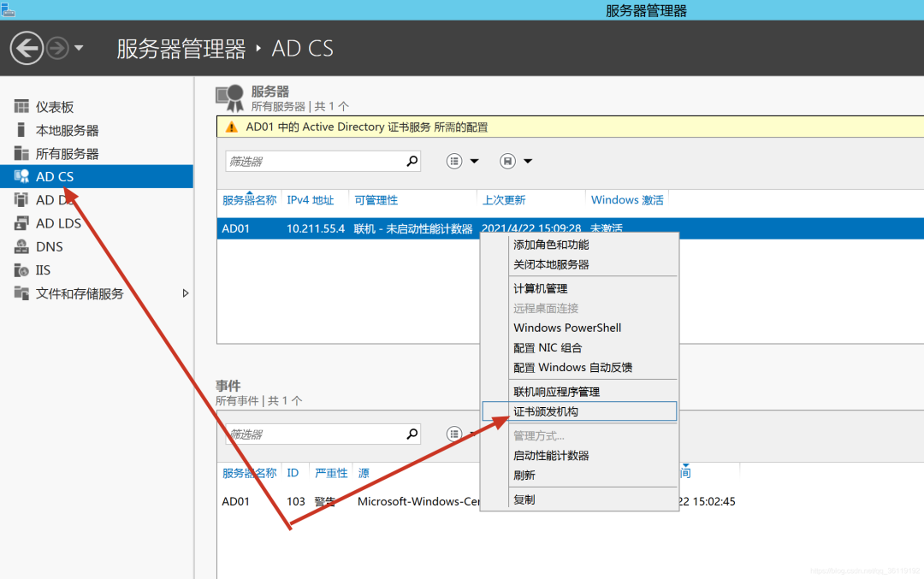
Task: Expand the 文件和存储服务 sidebar arrow
Action: [186, 293]
